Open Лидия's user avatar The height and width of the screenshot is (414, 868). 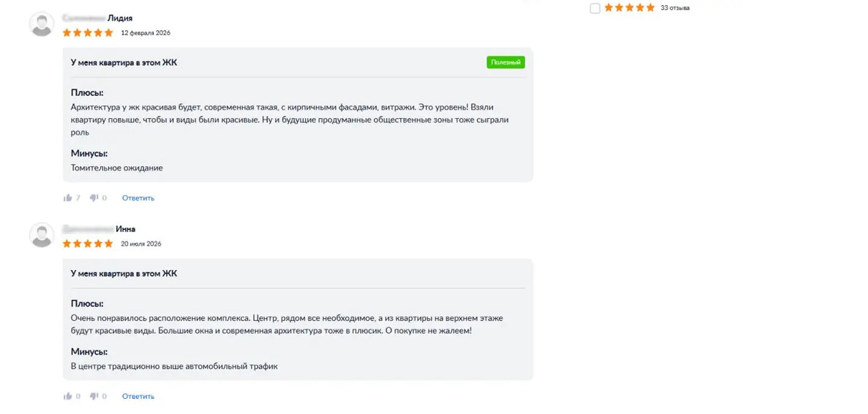[x=42, y=24]
